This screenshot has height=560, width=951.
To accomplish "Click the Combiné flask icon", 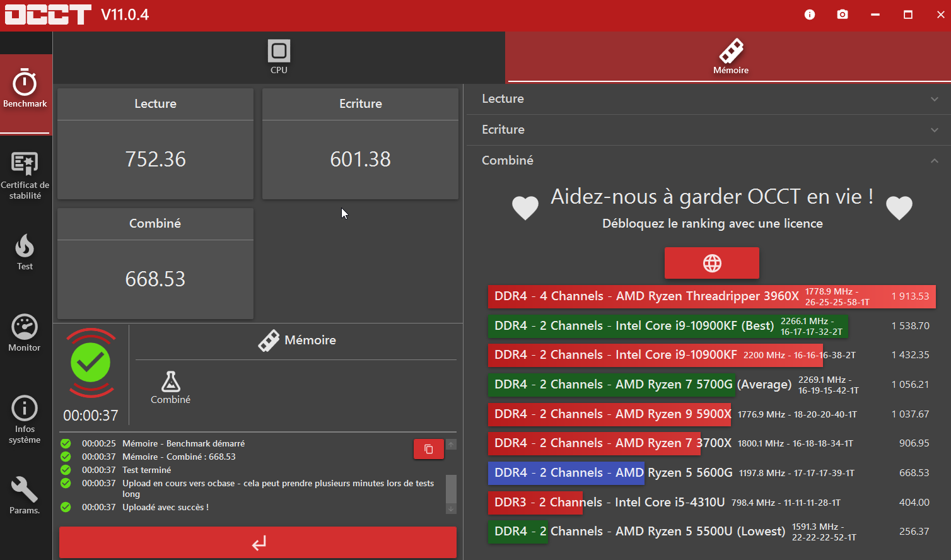I will [170, 381].
